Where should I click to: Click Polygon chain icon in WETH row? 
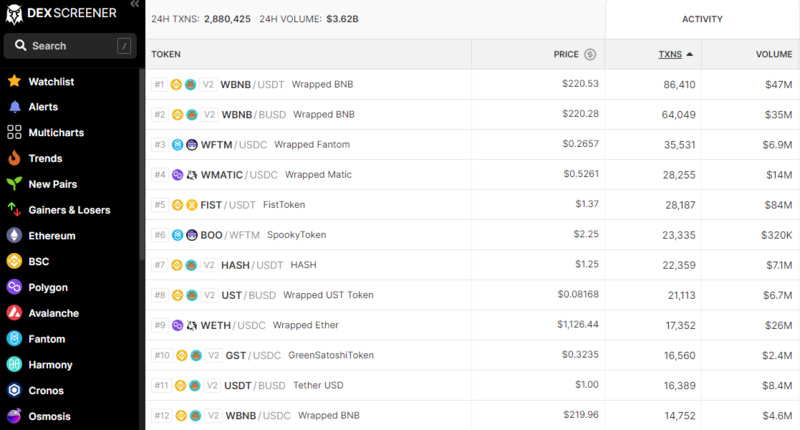pos(177,325)
